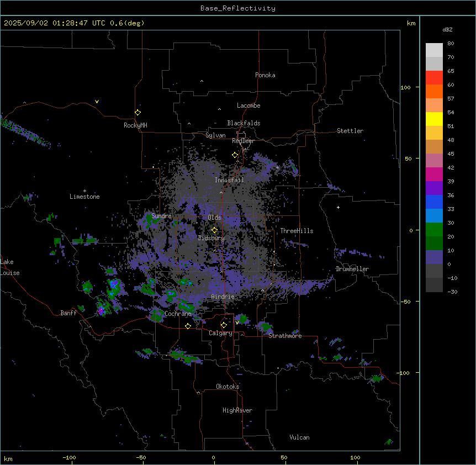Click the yellow diamond marker above RockyMH
Image resolution: width=476 pixels, height=465 pixels.
(x=137, y=113)
